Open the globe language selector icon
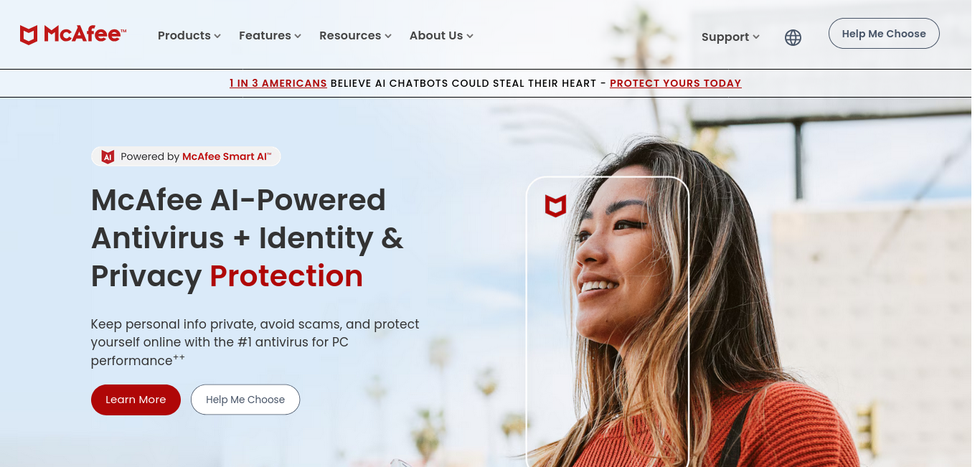The width and height of the screenshot is (980, 467). point(793,37)
